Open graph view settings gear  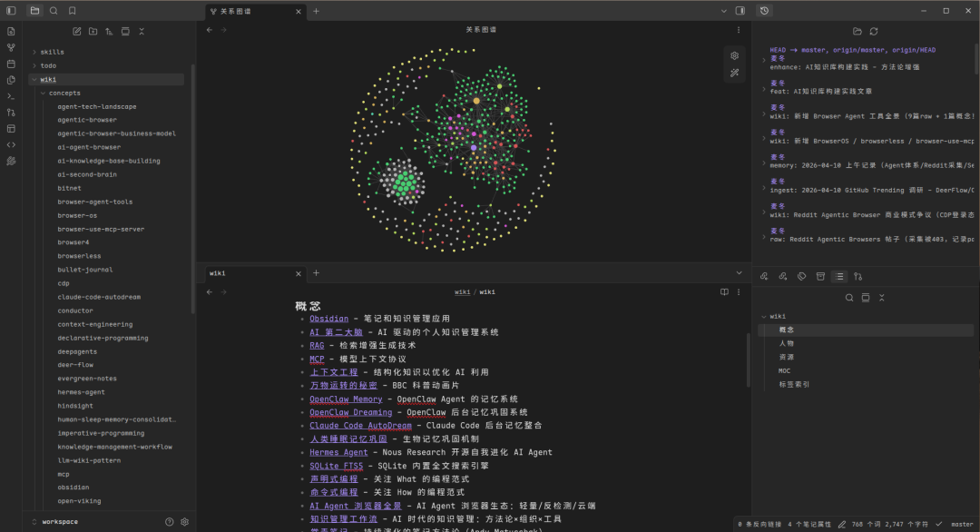coord(735,56)
